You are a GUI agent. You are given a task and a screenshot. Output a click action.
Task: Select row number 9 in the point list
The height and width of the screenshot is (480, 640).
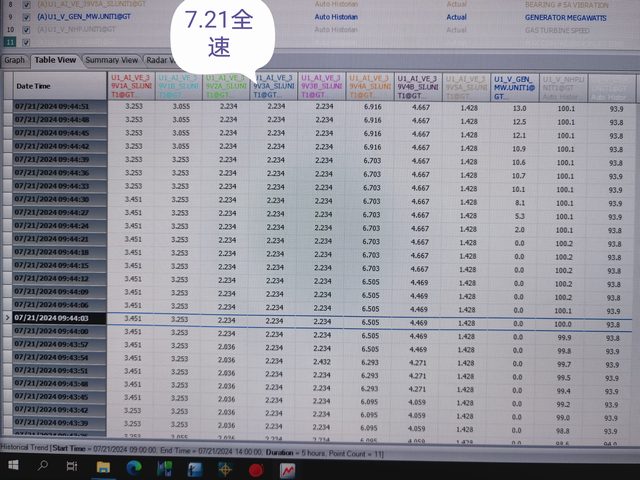(10, 18)
